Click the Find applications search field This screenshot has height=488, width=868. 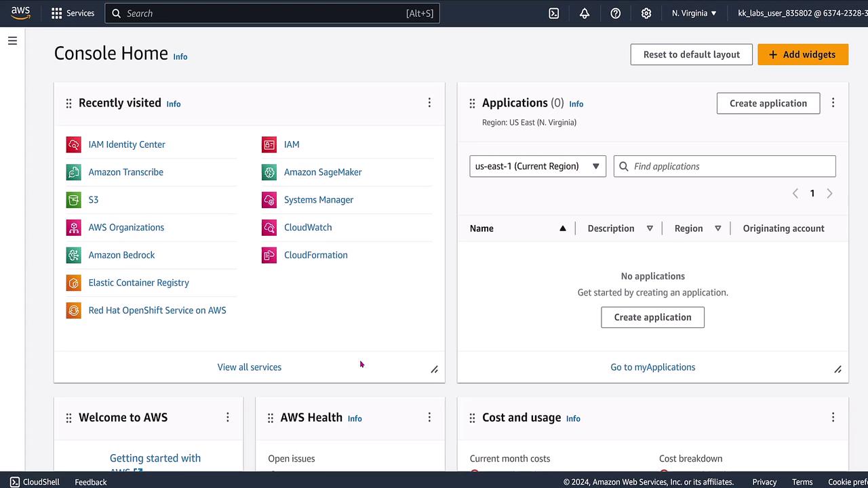point(731,166)
